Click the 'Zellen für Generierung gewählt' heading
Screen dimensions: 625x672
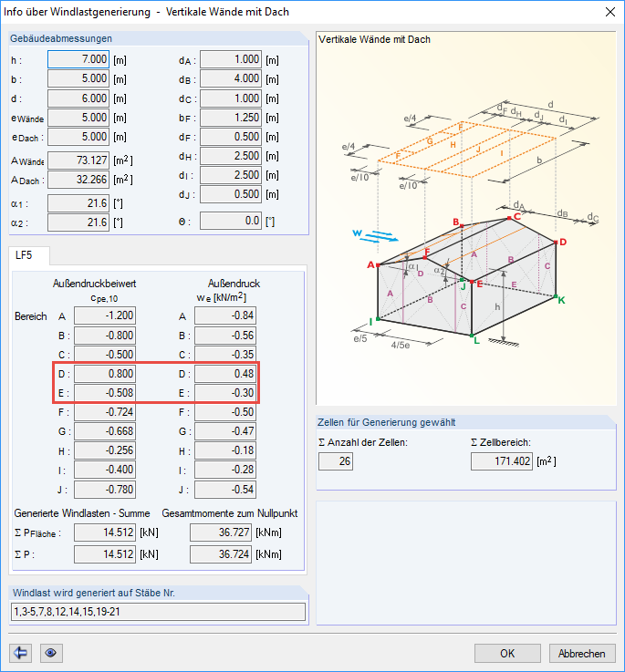387,422
